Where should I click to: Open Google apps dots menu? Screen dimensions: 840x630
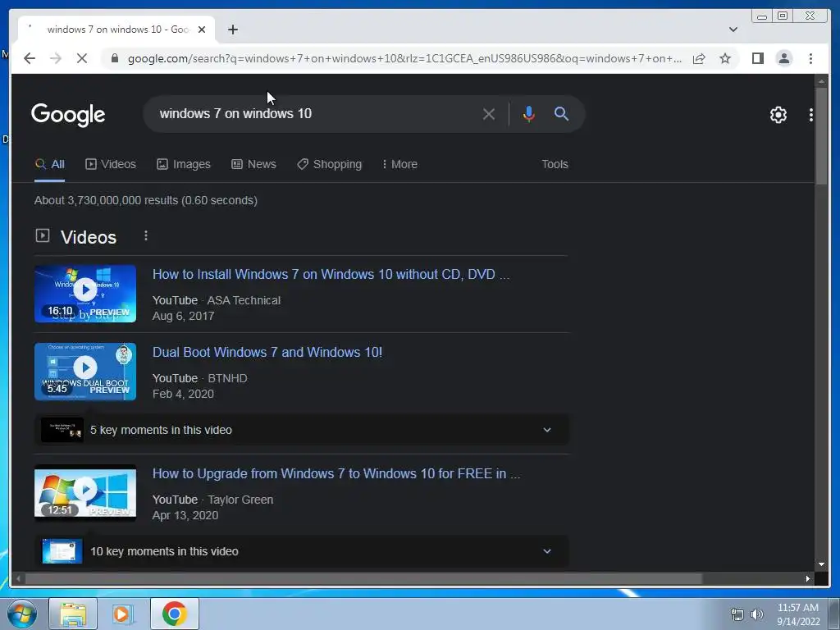(x=811, y=115)
